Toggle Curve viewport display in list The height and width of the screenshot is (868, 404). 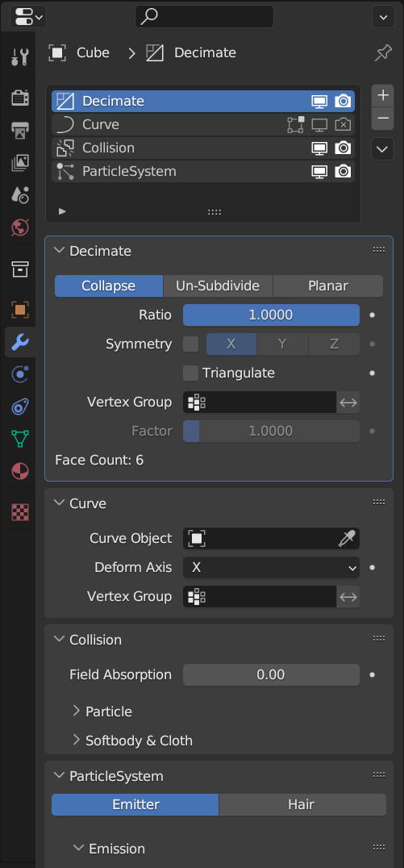319,124
